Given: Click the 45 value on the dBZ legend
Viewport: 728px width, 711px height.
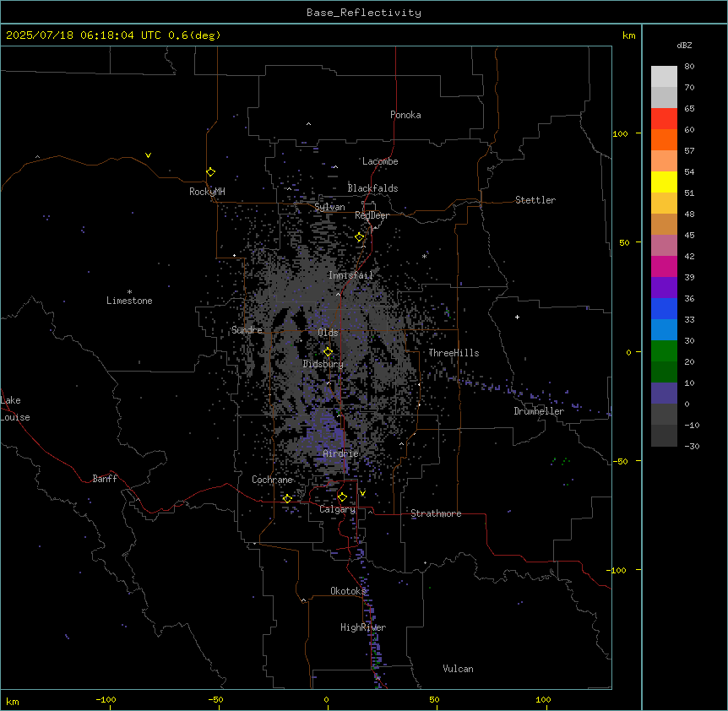Looking at the screenshot, I should click(689, 236).
